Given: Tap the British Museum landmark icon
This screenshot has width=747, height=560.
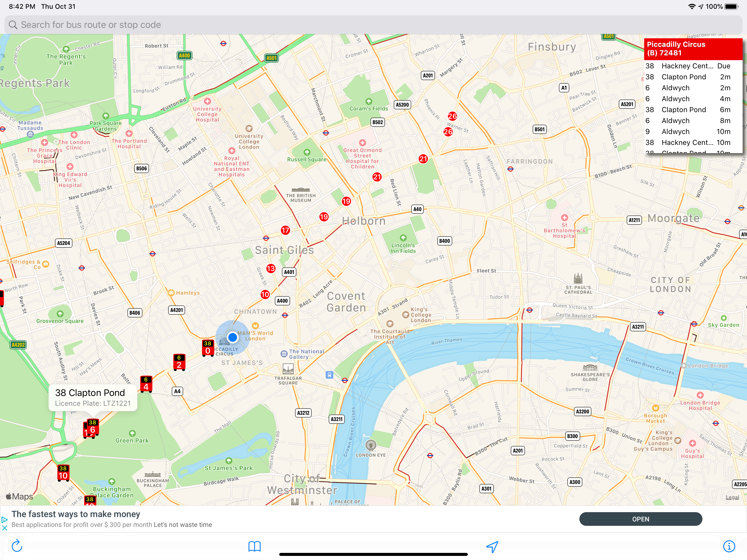Looking at the screenshot, I should (300, 189).
